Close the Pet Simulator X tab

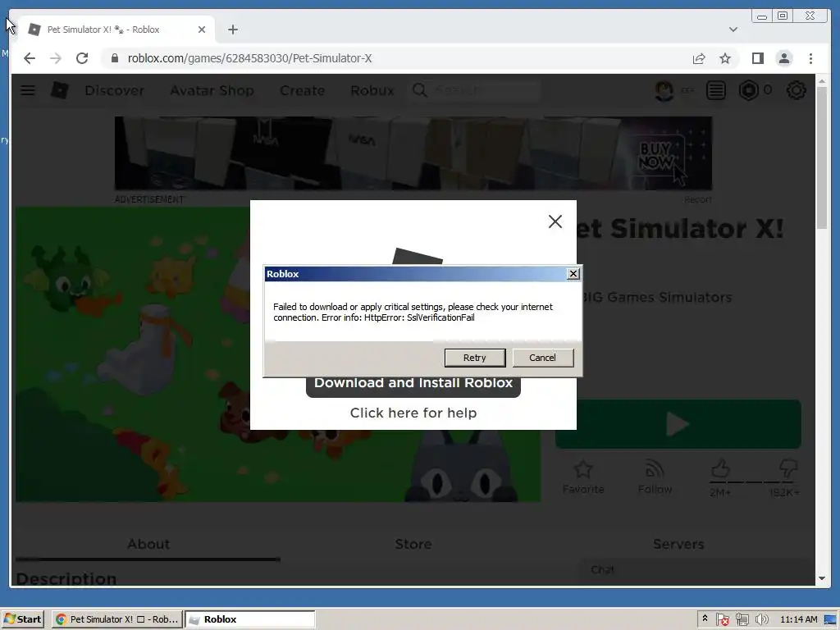click(202, 30)
